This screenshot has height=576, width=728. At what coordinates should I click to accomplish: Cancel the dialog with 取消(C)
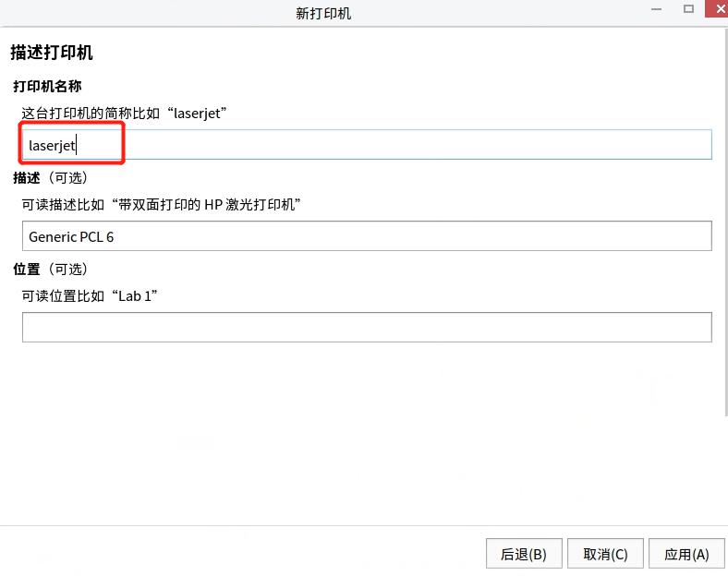605,554
